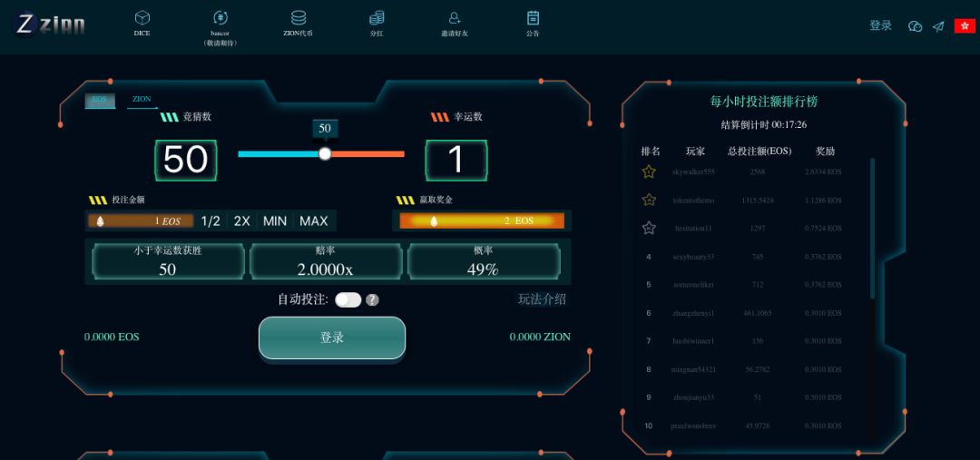Screen dimensions: 980x460
Task: Click the WeChat icon in header
Action: [x=915, y=26]
